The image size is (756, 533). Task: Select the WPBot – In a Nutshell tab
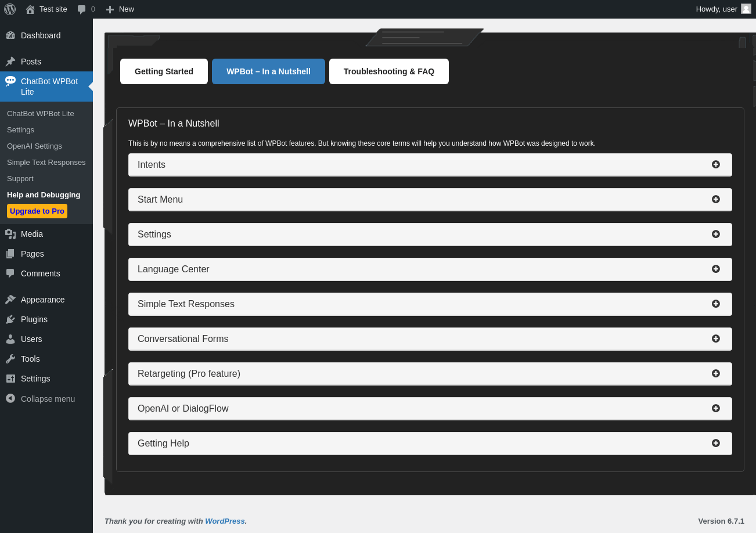[268, 71]
